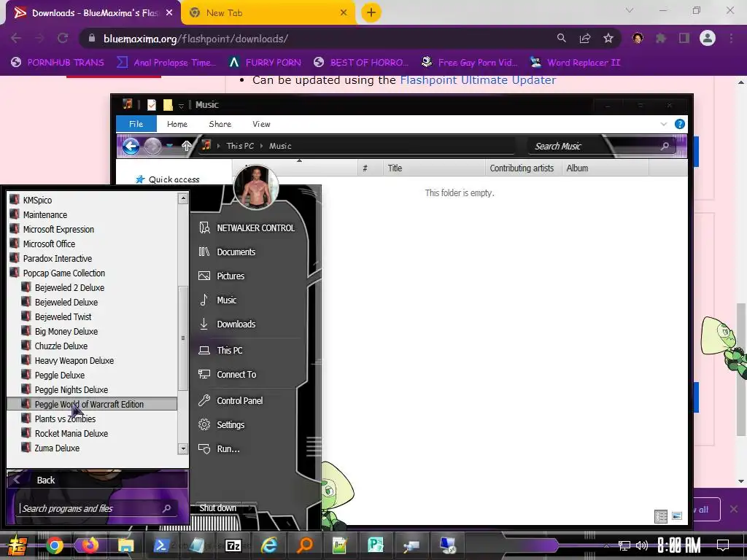Launch Peggle World of Warcraft Edition

point(93,404)
